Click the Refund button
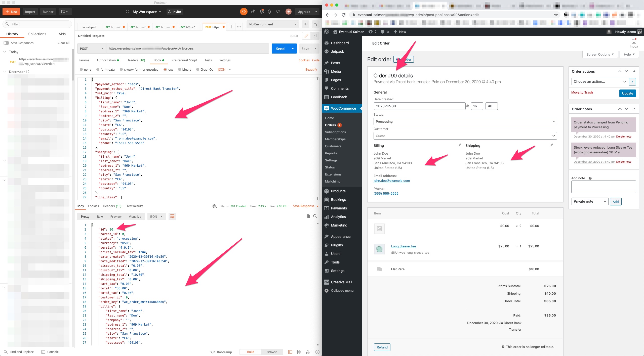Image resolution: width=644 pixels, height=356 pixels. (382, 347)
